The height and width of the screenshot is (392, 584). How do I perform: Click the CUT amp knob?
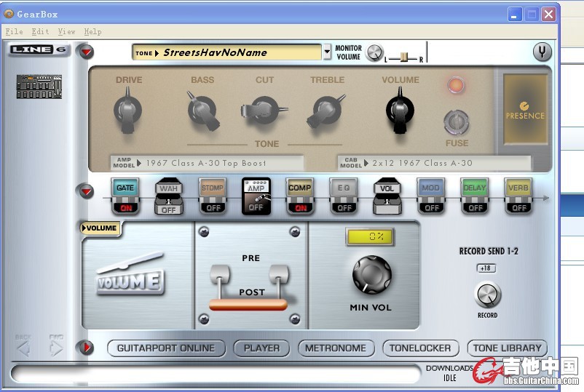coord(264,111)
